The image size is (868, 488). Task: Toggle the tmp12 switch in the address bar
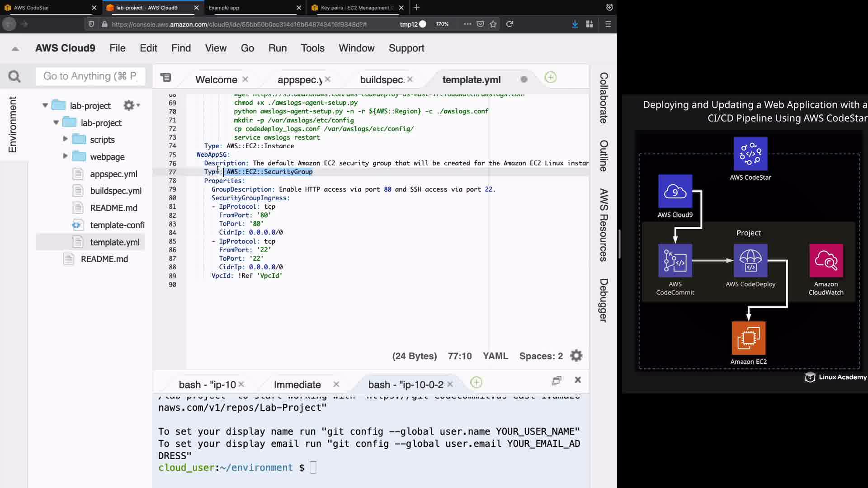coord(422,24)
